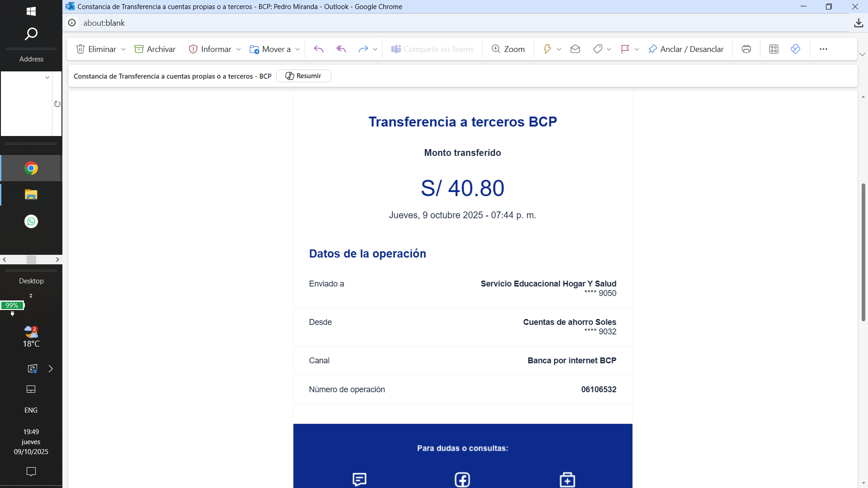The height and width of the screenshot is (488, 868).
Task: Click the quick steps lightning icon
Action: [547, 49]
